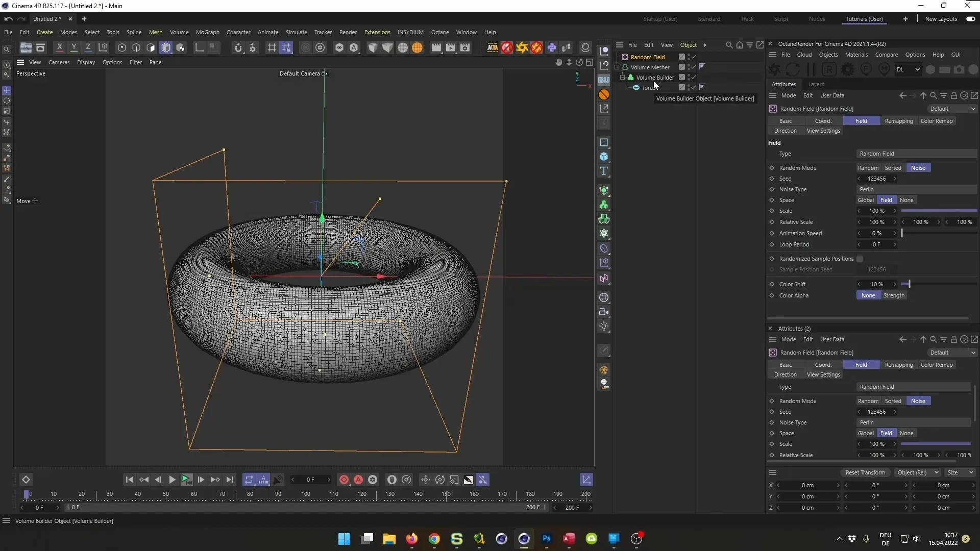The height and width of the screenshot is (551, 980).
Task: Enable Randomized Sample Positions checkbox
Action: tap(861, 259)
